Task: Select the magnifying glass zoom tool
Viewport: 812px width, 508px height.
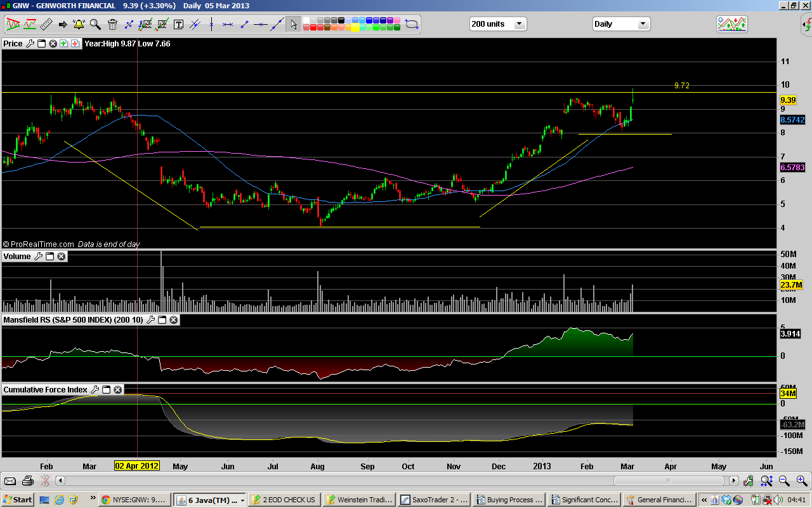Action: pyautogui.click(x=95, y=25)
